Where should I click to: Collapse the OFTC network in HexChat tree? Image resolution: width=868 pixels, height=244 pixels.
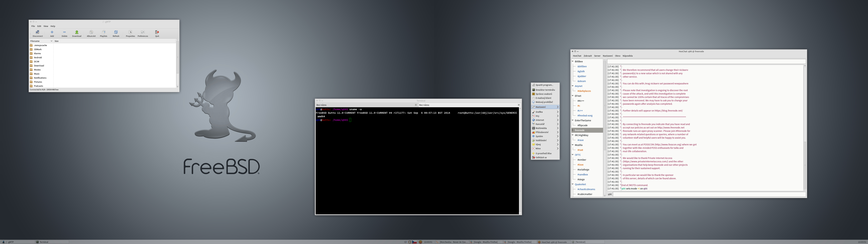[x=573, y=155]
